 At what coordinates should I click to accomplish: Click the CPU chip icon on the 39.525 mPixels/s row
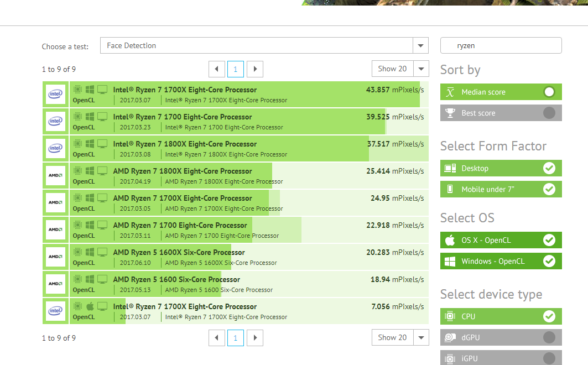tap(77, 117)
